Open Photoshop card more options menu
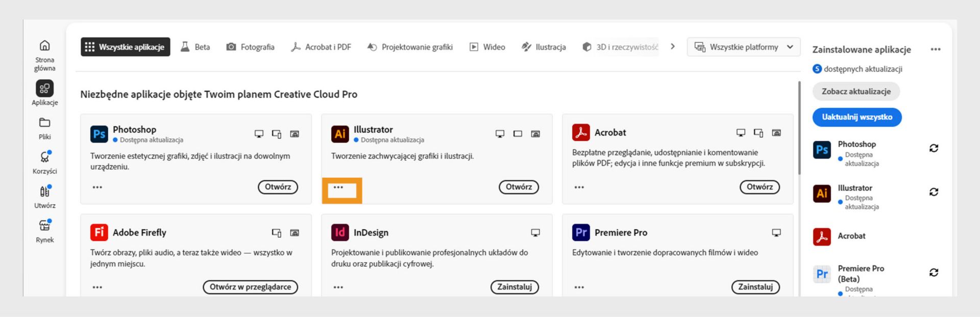The width and height of the screenshot is (980, 317). [97, 187]
